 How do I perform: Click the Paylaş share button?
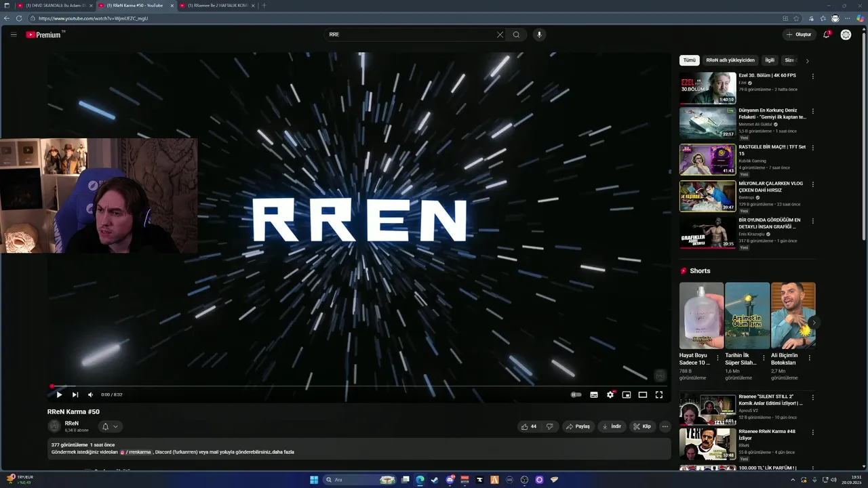[578, 426]
